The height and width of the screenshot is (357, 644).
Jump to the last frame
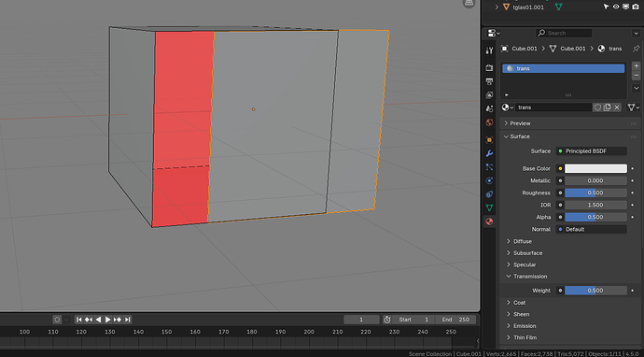127,320
